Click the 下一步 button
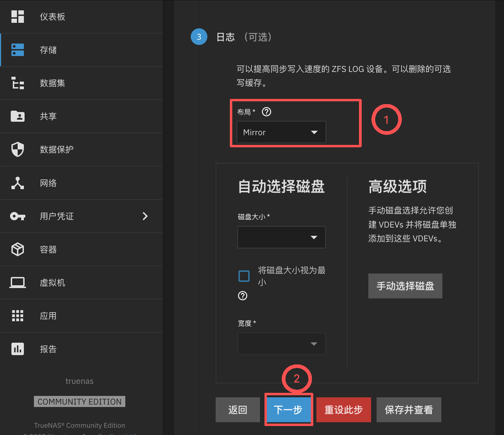The image size is (504, 435). [x=288, y=410]
